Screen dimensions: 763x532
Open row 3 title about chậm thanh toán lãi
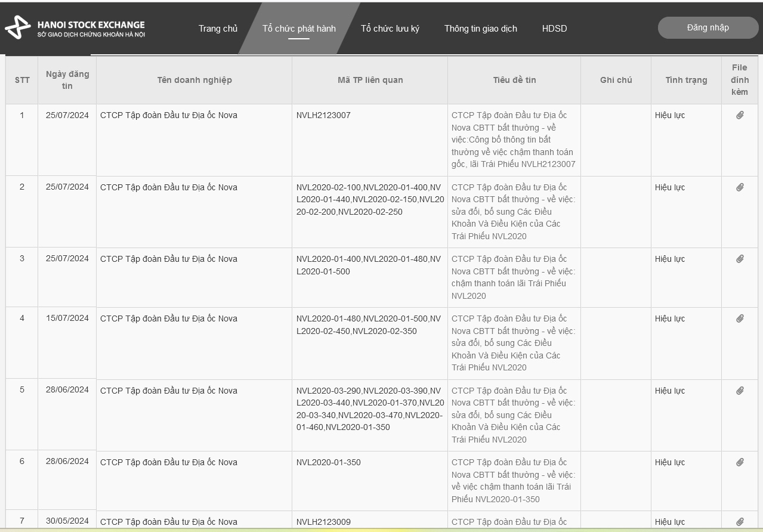coord(513,277)
